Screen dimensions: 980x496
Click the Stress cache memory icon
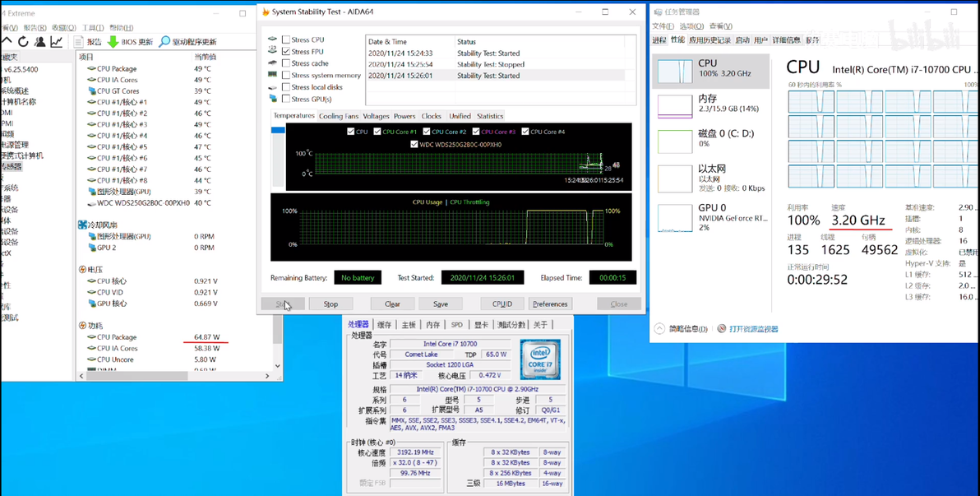[x=272, y=63]
